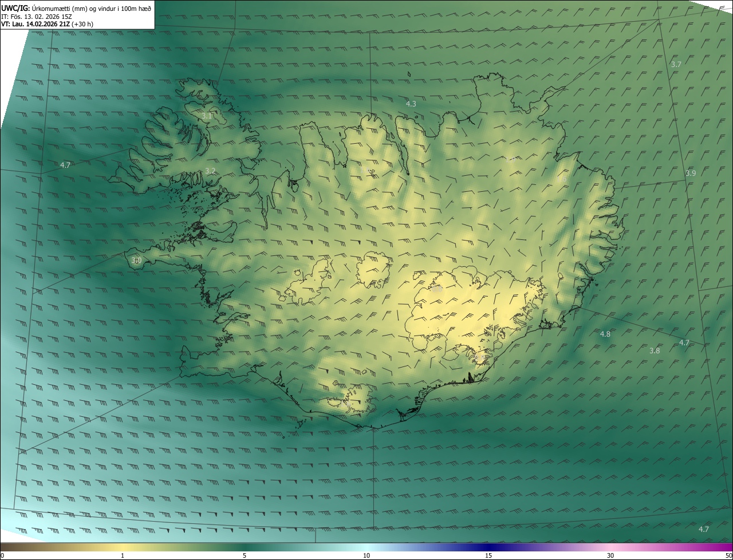Click the colour scale tick labelled 0

[x=2, y=555]
